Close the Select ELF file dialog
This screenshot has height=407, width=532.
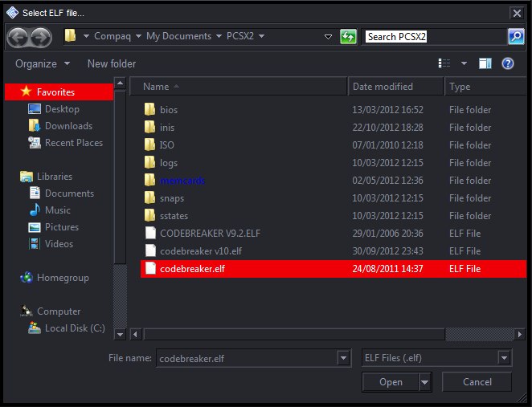tap(517, 13)
